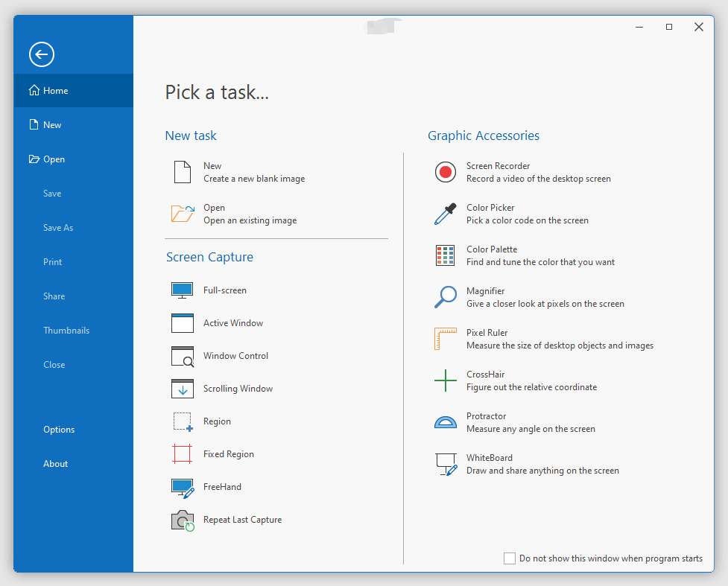
Task: Launch the WhiteBoard icon
Action: point(445,464)
